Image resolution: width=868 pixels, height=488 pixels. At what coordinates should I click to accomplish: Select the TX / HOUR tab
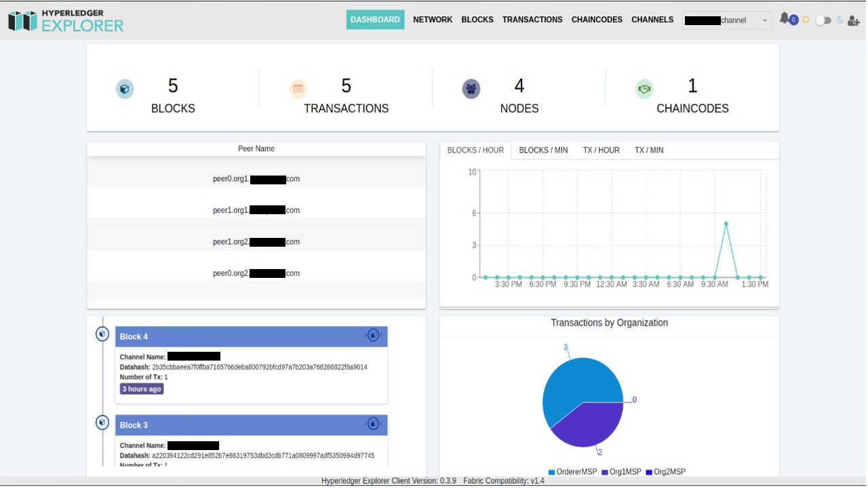pyautogui.click(x=601, y=150)
